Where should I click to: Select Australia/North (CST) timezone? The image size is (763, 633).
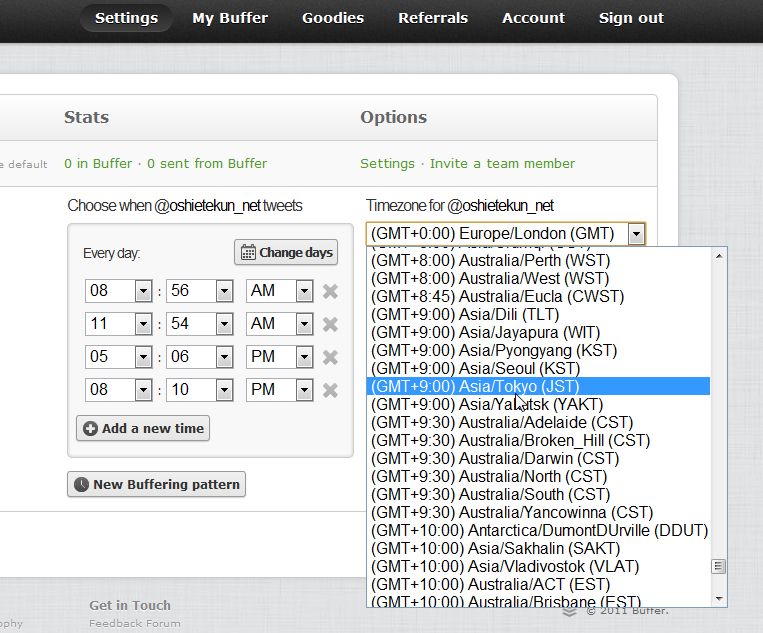pyautogui.click(x=538, y=476)
